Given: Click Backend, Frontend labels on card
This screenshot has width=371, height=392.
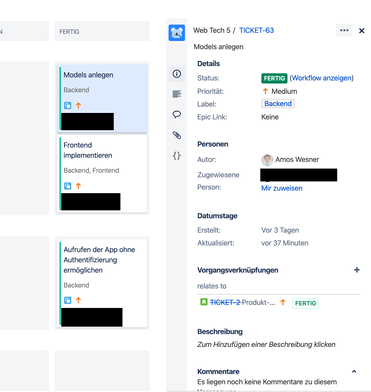Looking at the screenshot, I should [91, 170].
